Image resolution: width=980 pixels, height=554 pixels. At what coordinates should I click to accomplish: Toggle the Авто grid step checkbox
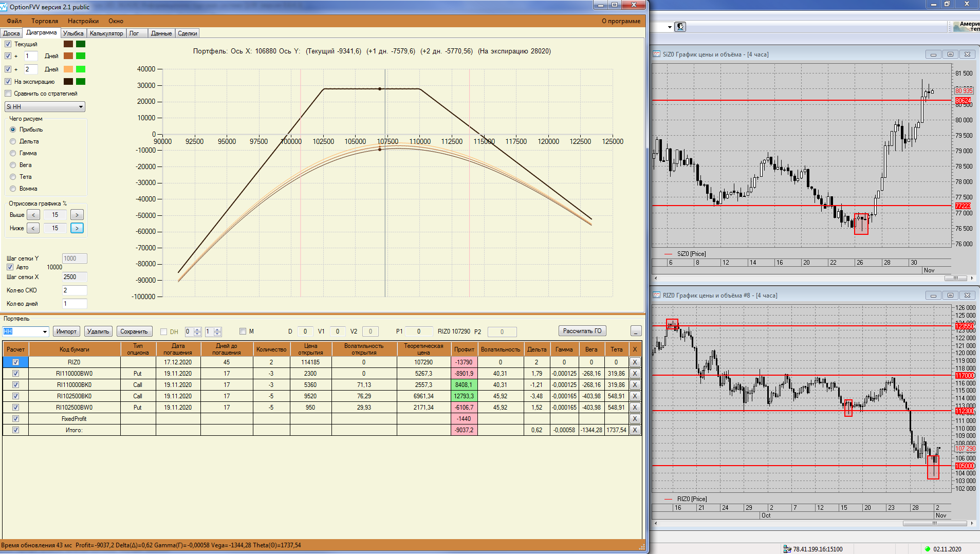point(10,267)
